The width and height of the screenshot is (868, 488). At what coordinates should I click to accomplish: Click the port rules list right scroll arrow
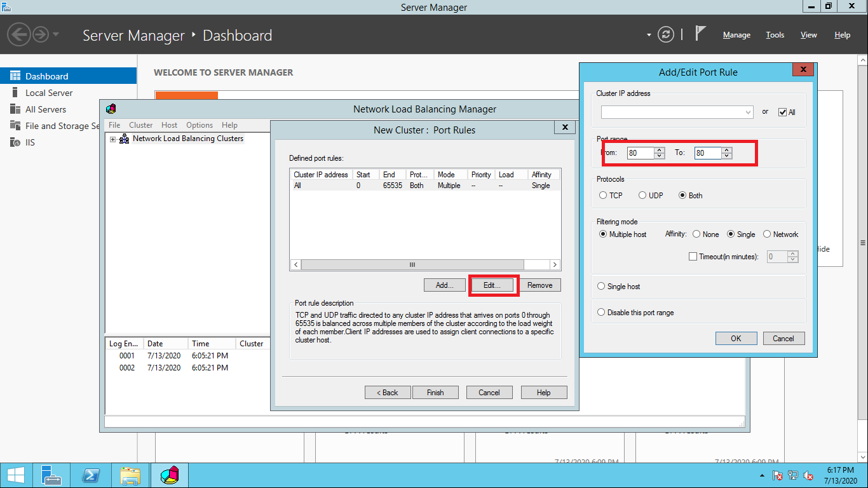(x=555, y=264)
